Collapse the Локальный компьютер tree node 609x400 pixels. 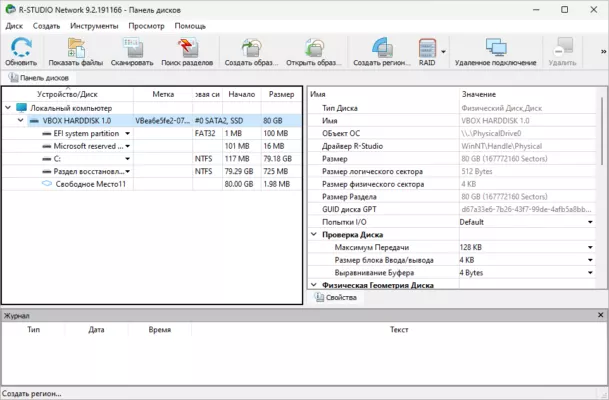click(8, 108)
